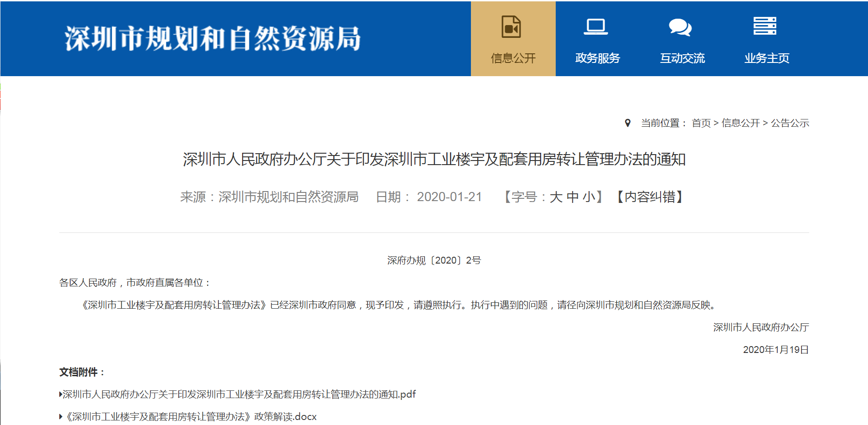Select the 互动交流 menu label
This screenshot has height=425, width=868.
pos(682,58)
